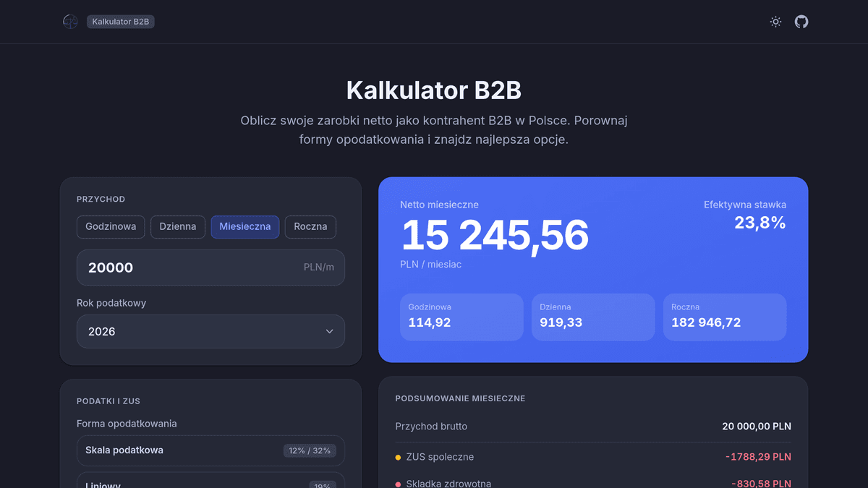Click the 12% / 32% rate badge
Viewport: 868px width, 488px height.
click(310, 450)
